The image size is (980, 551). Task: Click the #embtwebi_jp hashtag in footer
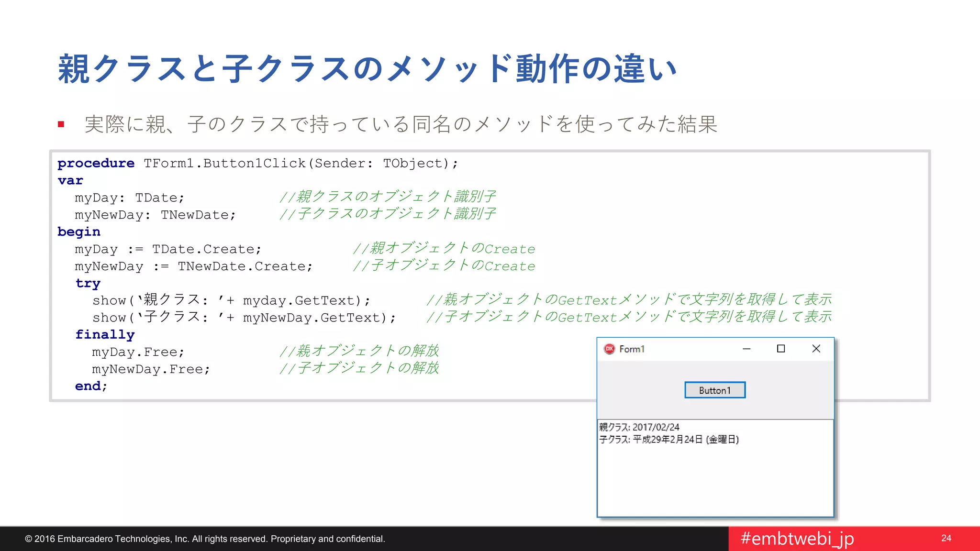click(x=797, y=539)
